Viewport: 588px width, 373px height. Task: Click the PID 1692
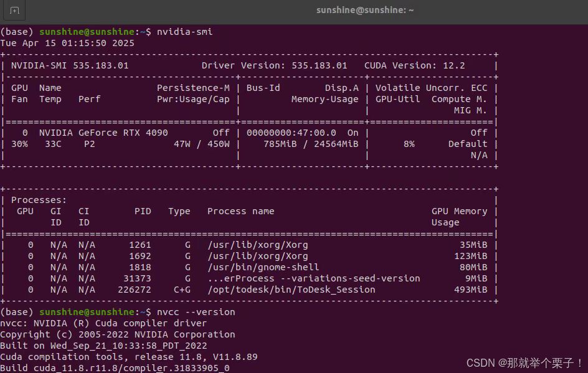tap(140, 257)
